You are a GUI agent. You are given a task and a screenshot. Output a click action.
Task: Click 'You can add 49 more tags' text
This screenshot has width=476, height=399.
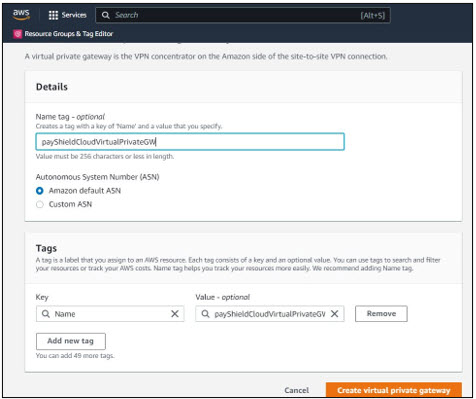click(75, 356)
